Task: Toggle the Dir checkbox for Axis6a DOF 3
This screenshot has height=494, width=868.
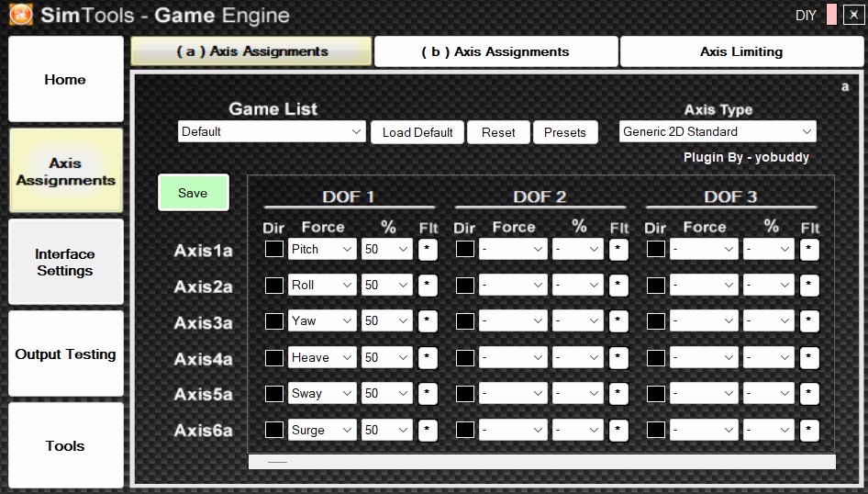Action: tap(656, 430)
